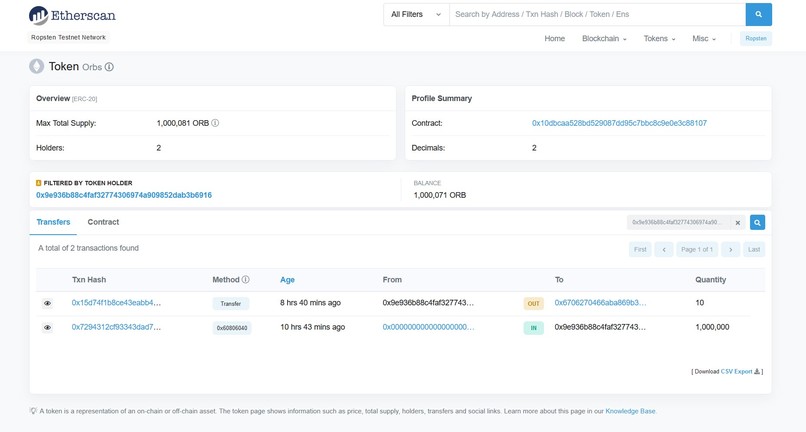
Task: Go to next page with right chevron
Action: (x=730, y=249)
